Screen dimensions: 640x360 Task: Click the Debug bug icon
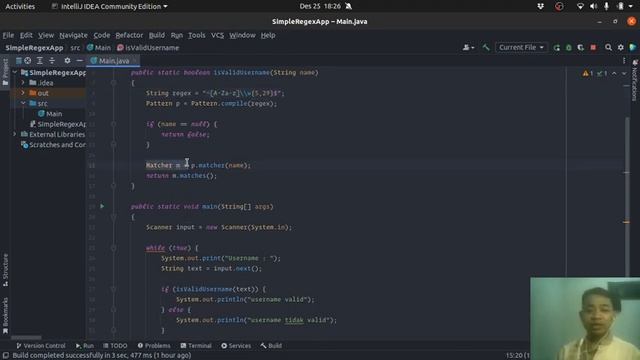click(x=569, y=48)
